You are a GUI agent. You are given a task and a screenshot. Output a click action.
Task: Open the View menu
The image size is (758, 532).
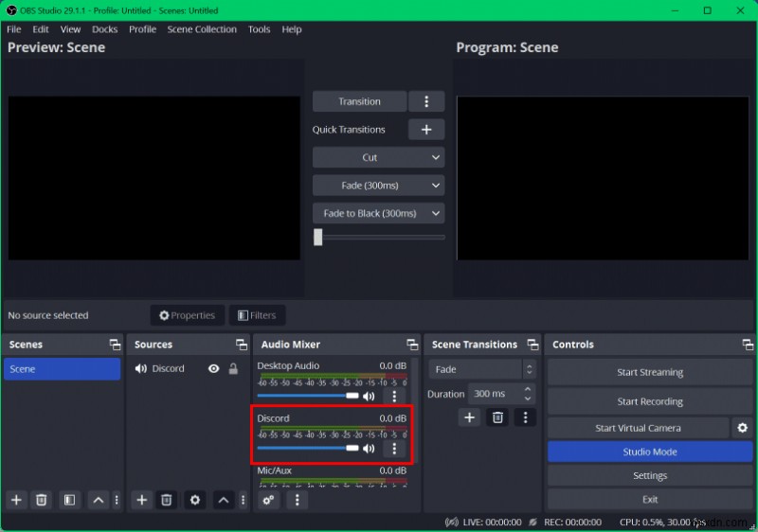pos(70,29)
